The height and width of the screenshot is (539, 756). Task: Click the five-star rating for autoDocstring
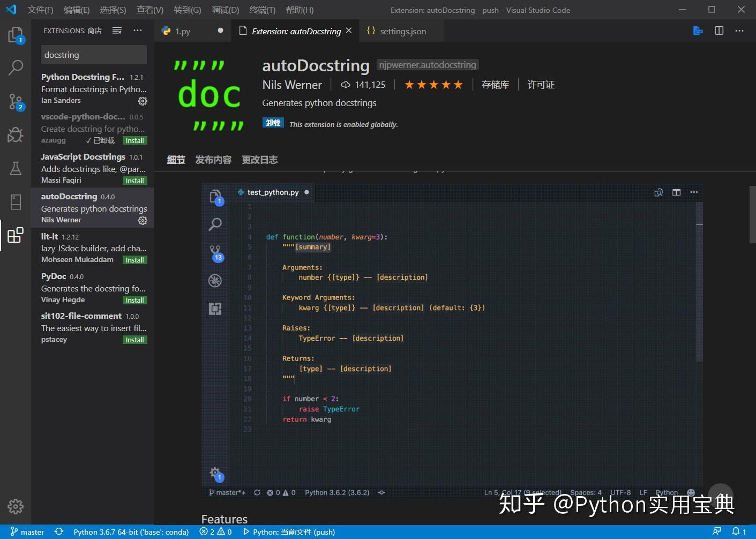(x=433, y=84)
